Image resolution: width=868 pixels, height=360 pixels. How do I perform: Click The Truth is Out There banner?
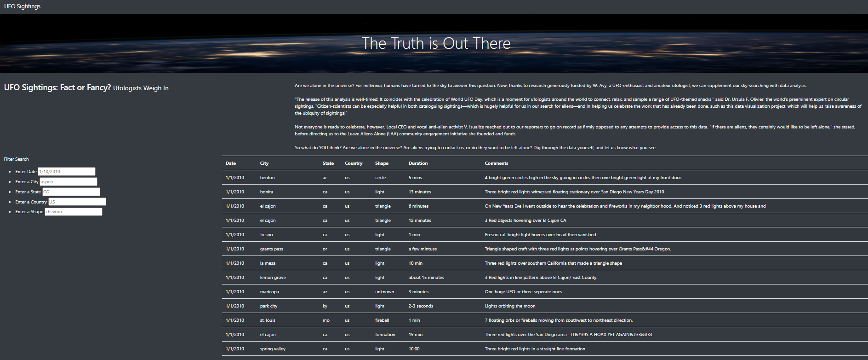coord(435,43)
